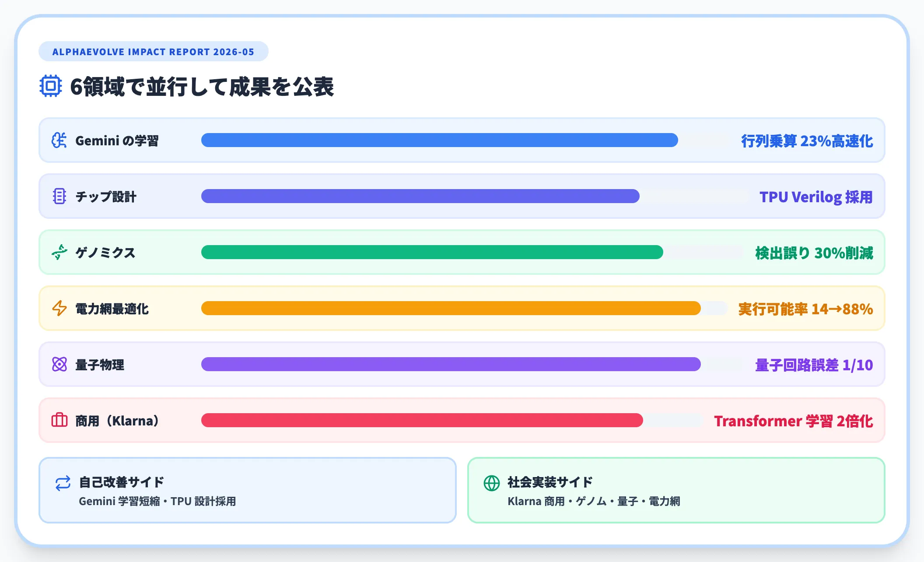Image resolution: width=924 pixels, height=562 pixels.
Task: Click the value 量子回路誤差 1/10
Action: pos(814,365)
